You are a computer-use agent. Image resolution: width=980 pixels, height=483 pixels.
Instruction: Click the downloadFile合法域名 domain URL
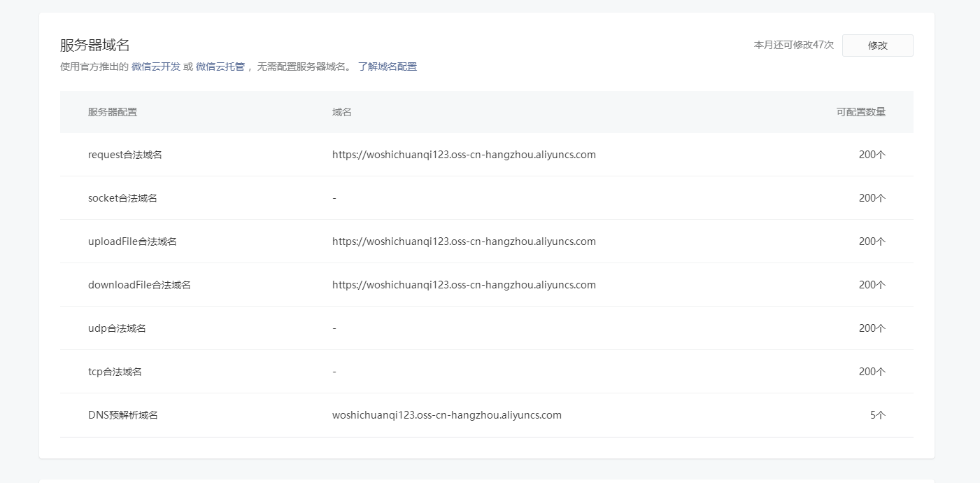pos(464,285)
